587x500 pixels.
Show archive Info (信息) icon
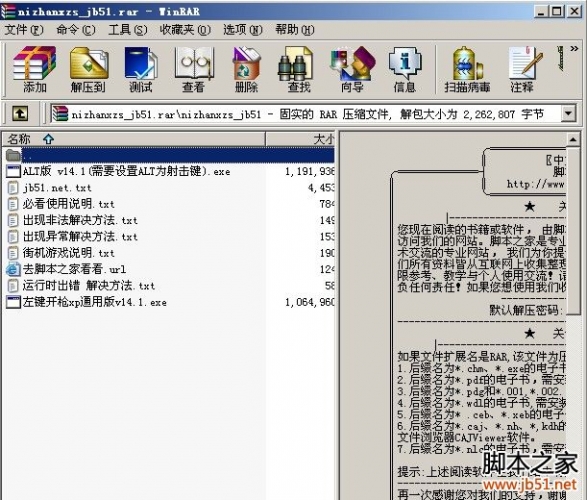click(405, 69)
